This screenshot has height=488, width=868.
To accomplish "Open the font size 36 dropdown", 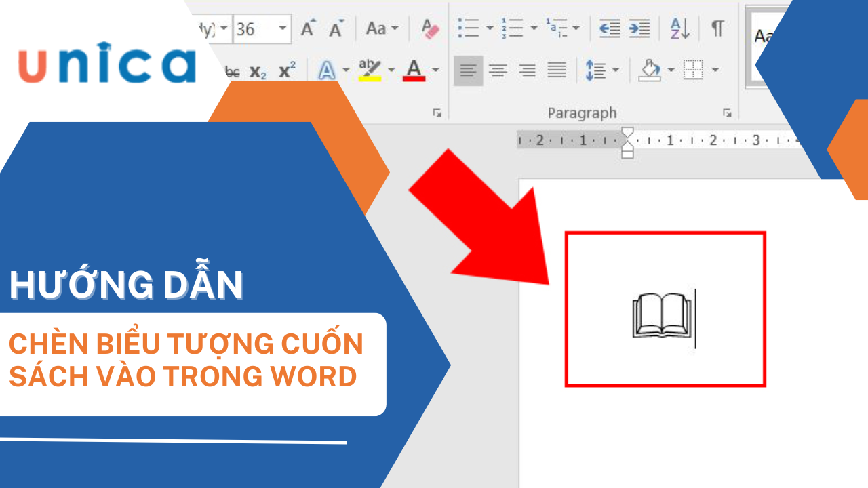I will (x=282, y=29).
